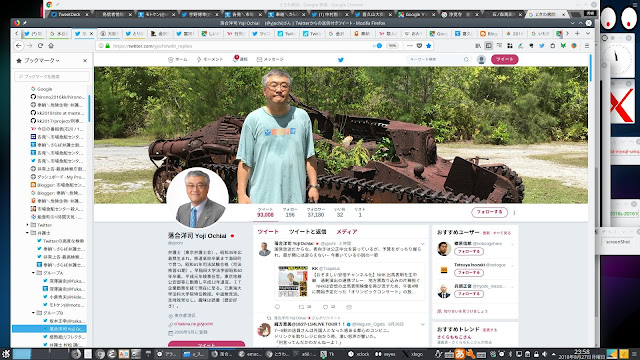Click the フォロー count 196
640x360 pixels.
[x=290, y=212]
